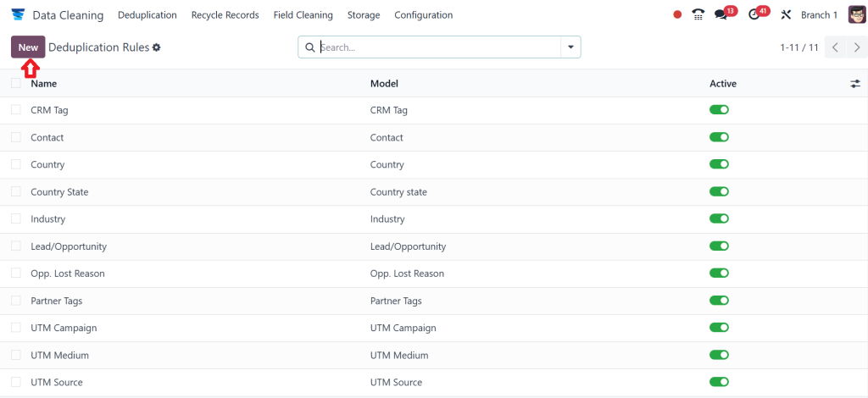This screenshot has height=398, width=868.
Task: Select the Lead/Opportunity row checkbox
Action: (16, 246)
